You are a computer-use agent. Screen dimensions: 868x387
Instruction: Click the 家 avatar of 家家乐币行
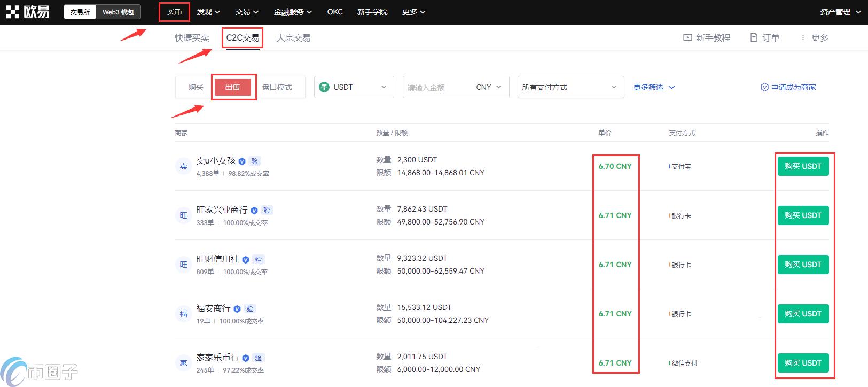click(183, 363)
